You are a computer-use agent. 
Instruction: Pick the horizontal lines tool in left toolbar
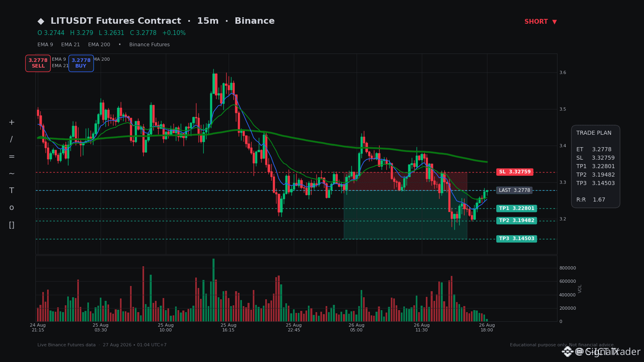pyautogui.click(x=12, y=156)
